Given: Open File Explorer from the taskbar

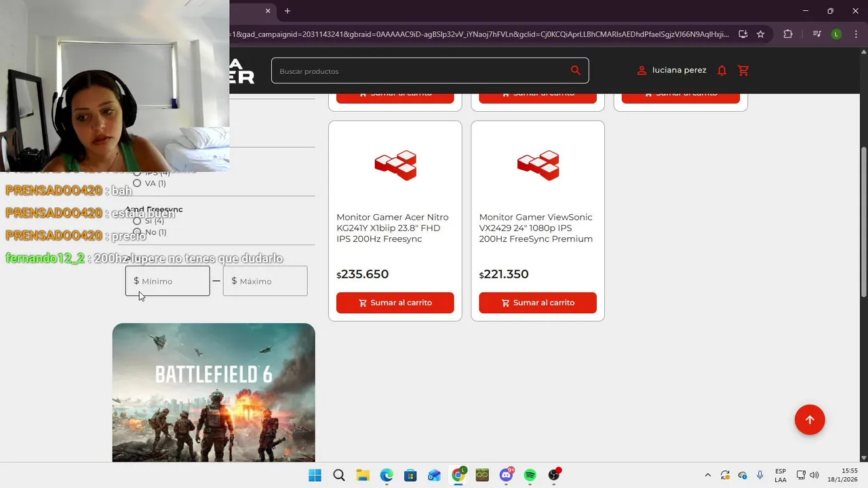Looking at the screenshot, I should pyautogui.click(x=363, y=475).
